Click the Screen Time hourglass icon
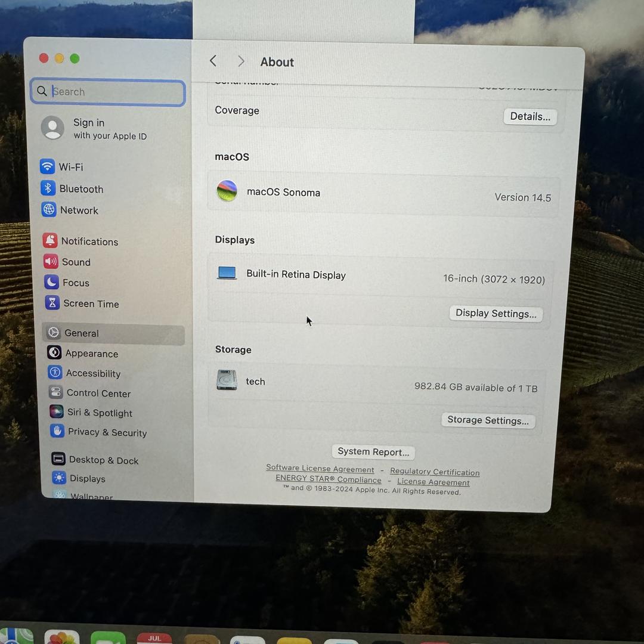 52,303
